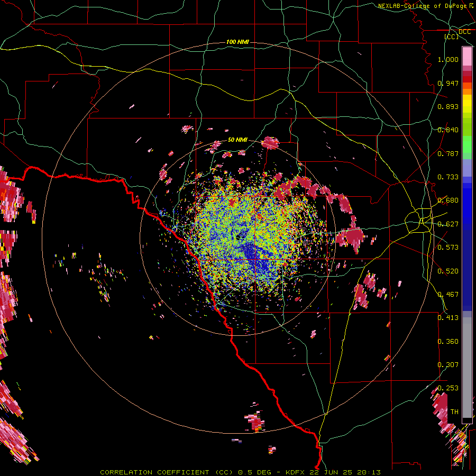Screen dimensions: 476x476
Task: Click the 0.627 legend value
Action: pyautogui.click(x=448, y=224)
